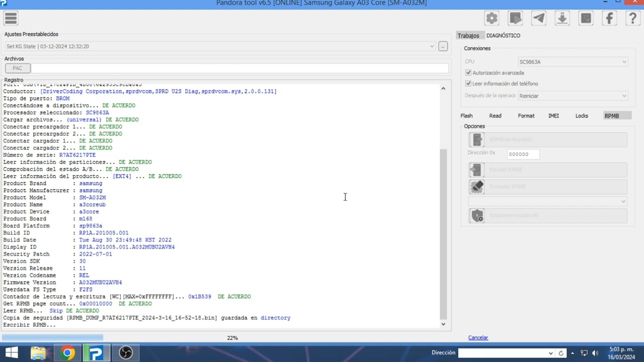Open Después de la operación Reiniciar dropdown

(x=573, y=96)
